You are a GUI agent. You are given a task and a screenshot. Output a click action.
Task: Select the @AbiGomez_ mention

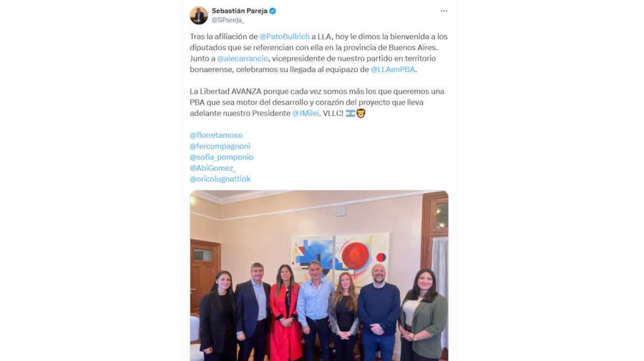[213, 168]
